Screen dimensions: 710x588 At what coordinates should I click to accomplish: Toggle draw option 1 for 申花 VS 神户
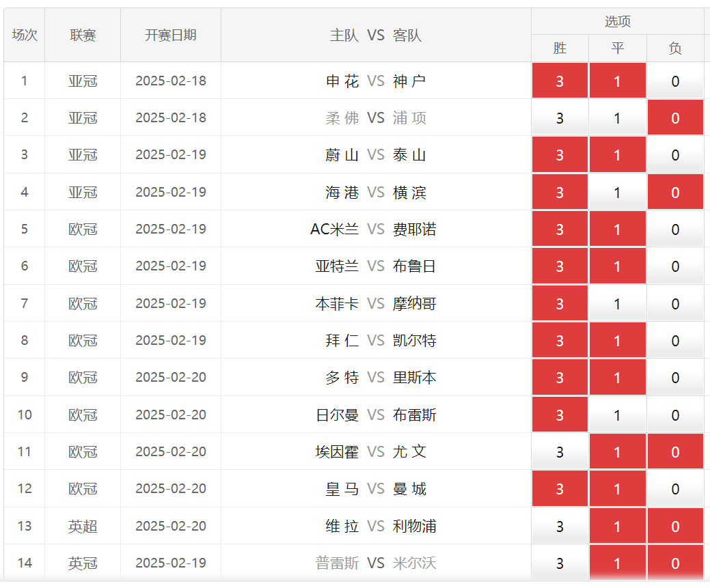[x=617, y=81]
